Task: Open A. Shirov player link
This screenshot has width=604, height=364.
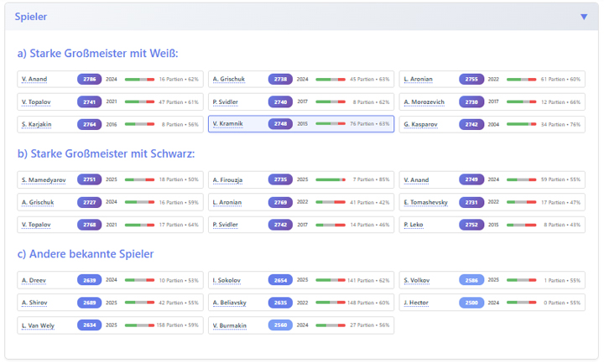Action: [x=37, y=303]
